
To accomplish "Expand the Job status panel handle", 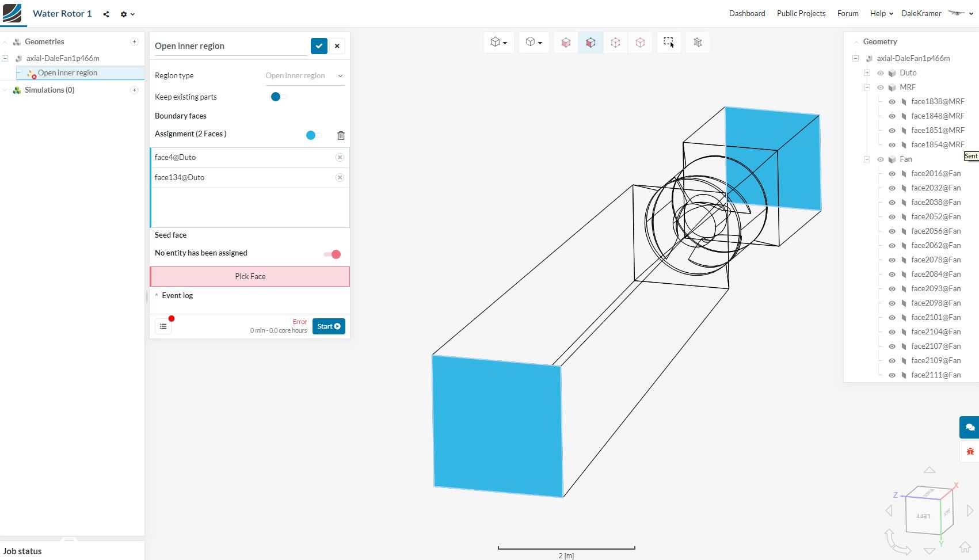I will [69, 540].
